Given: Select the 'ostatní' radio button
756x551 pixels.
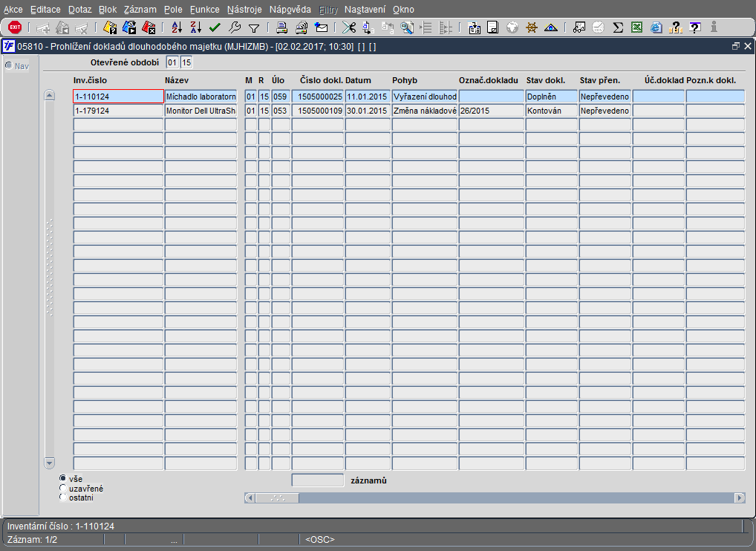Looking at the screenshot, I should tap(62, 497).
